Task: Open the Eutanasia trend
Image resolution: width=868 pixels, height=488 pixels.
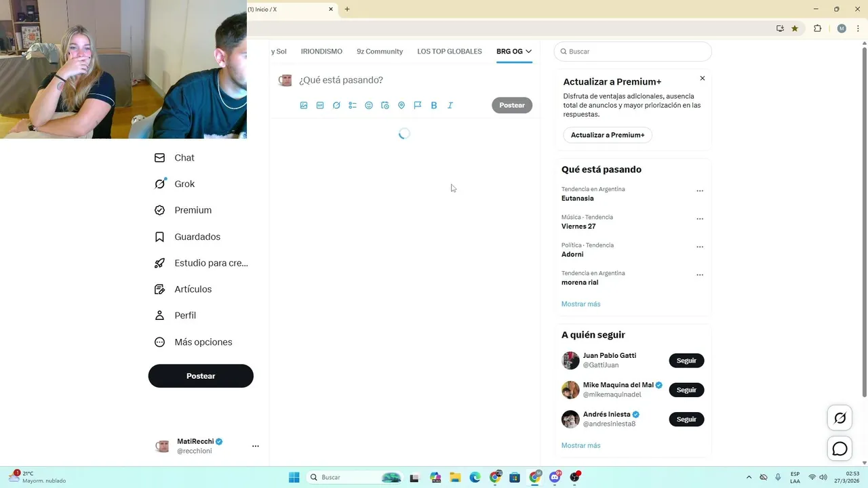Action: (578, 199)
